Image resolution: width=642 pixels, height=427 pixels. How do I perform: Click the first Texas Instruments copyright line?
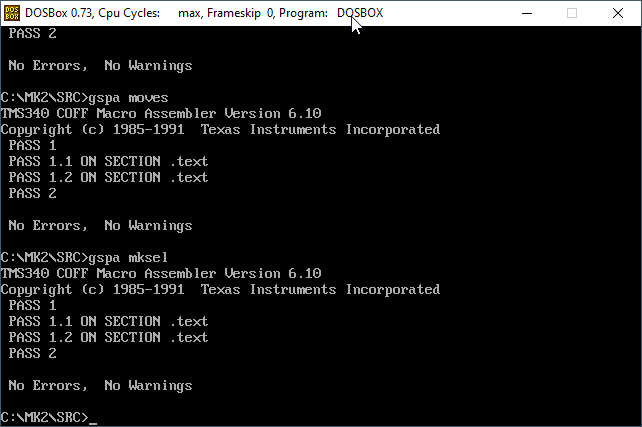coord(220,130)
